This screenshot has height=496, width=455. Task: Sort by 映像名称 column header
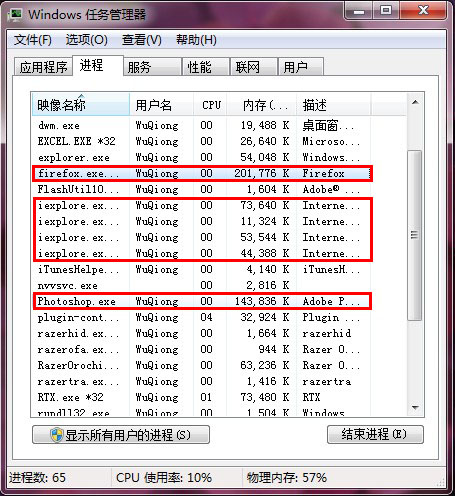pyautogui.click(x=81, y=105)
